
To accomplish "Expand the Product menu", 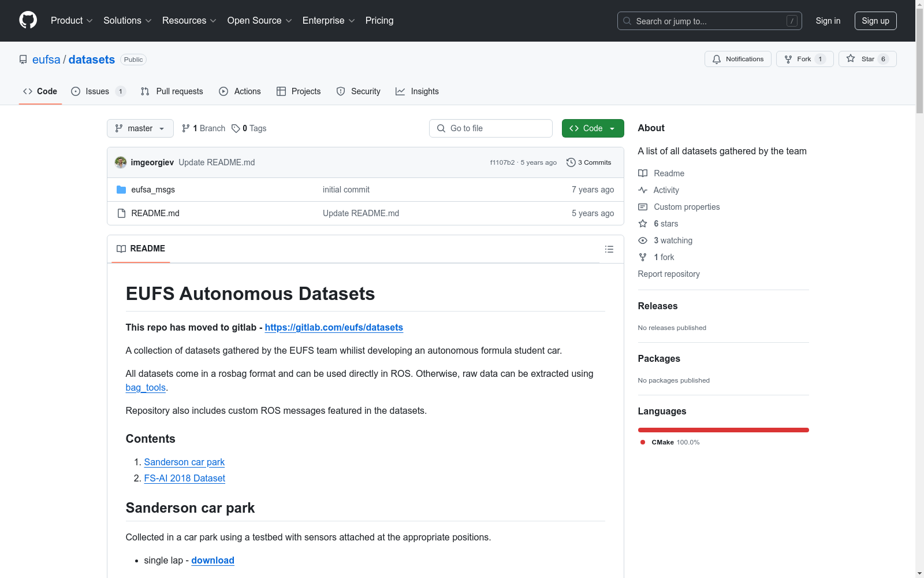I will click(x=72, y=21).
